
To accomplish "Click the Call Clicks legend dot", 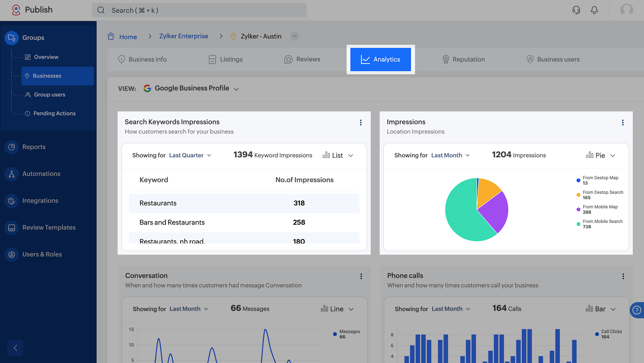I will pos(597,334).
